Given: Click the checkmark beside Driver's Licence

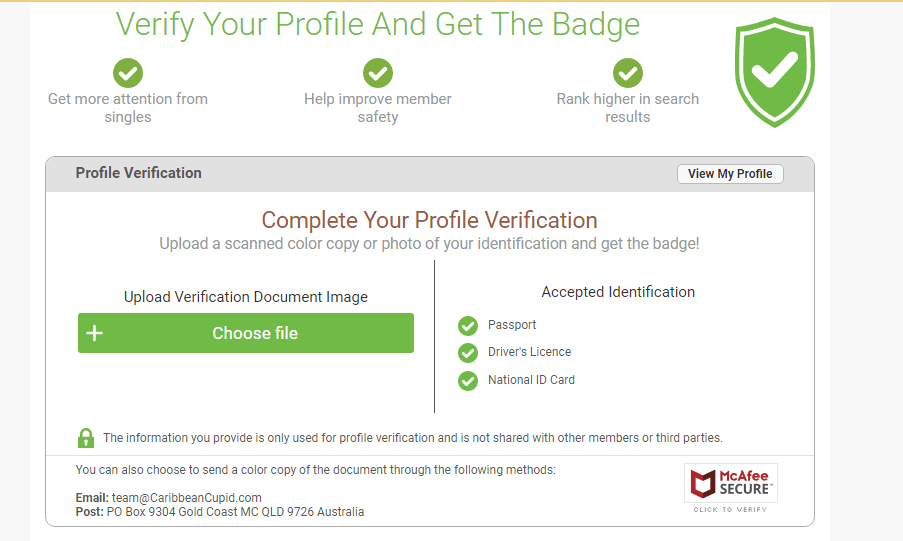Looking at the screenshot, I should click(x=468, y=353).
